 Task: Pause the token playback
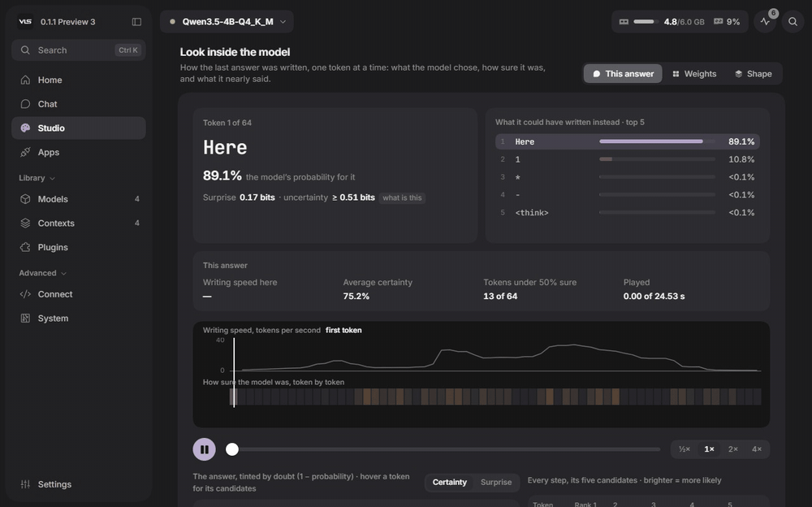point(204,449)
